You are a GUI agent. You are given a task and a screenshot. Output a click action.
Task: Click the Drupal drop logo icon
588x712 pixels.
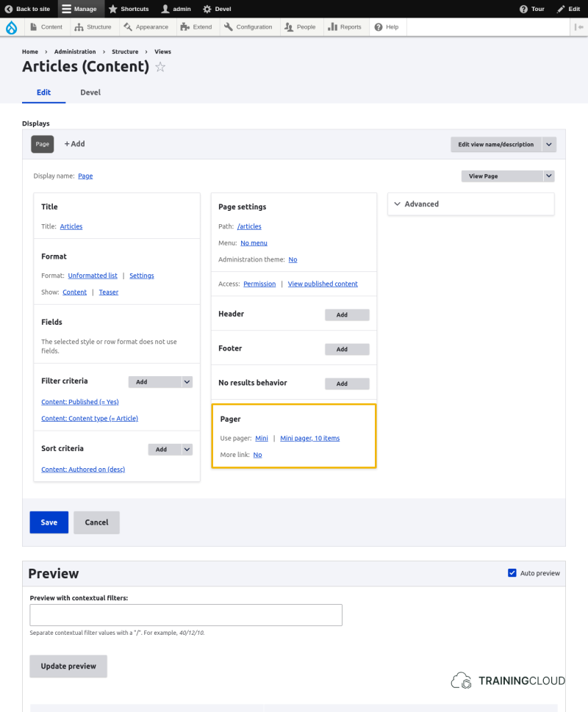pos(11,27)
